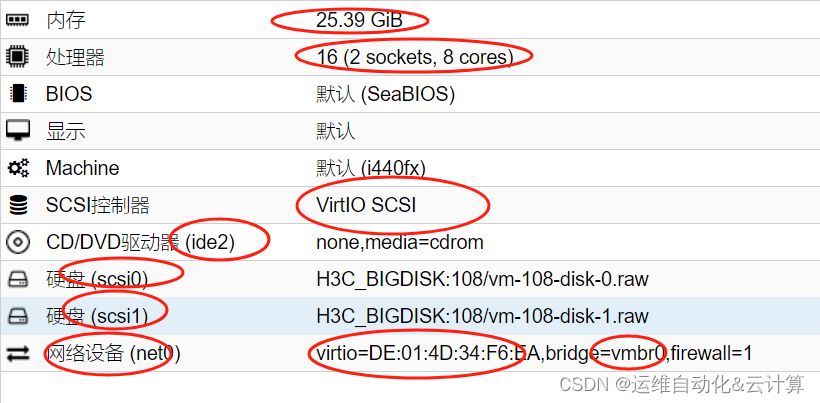This screenshot has height=403, width=820.
Task: Click the processor CPU icon
Action: (x=18, y=56)
